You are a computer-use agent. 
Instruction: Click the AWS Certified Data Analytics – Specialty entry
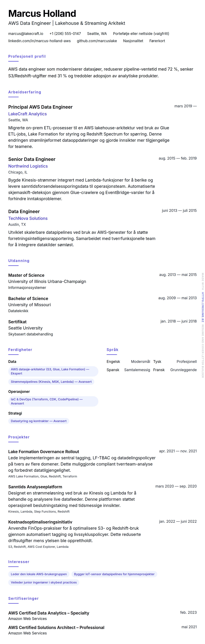point(49,613)
